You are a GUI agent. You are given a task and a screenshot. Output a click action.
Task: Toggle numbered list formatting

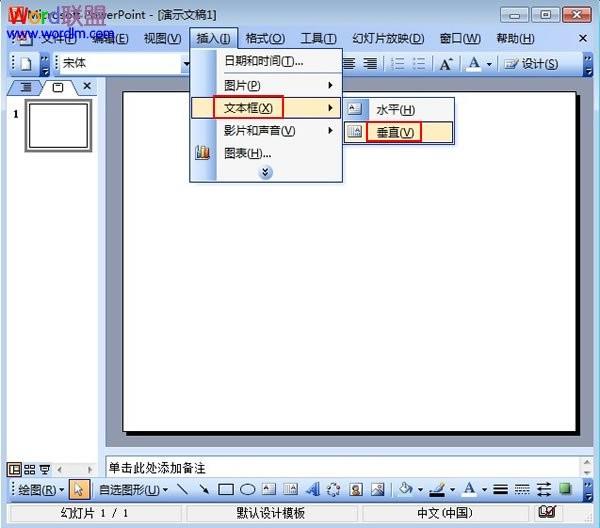pyautogui.click(x=398, y=64)
